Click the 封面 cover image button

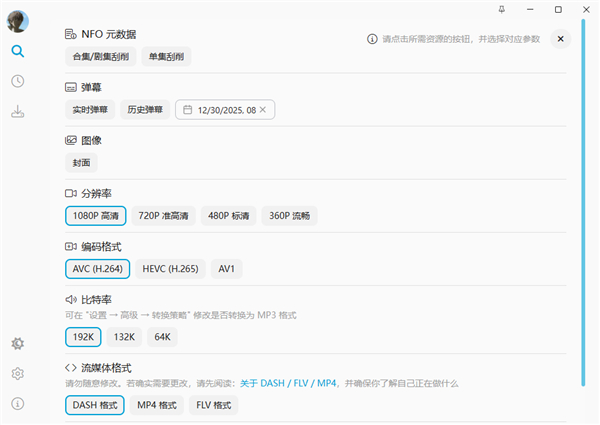(x=81, y=163)
